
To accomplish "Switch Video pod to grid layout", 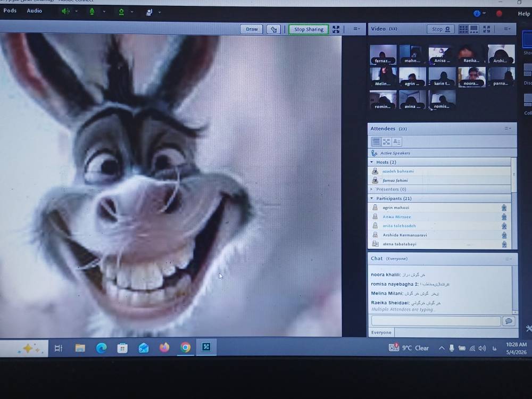I will tap(463, 29).
